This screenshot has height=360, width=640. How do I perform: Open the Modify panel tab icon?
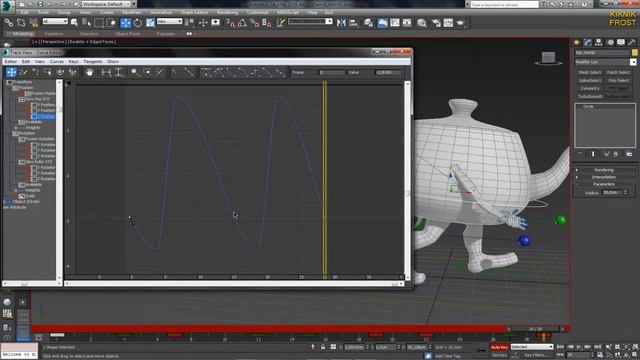point(588,42)
